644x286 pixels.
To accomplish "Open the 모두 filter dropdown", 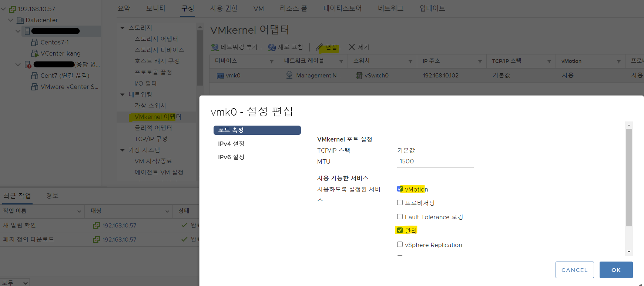I will pyautogui.click(x=15, y=283).
